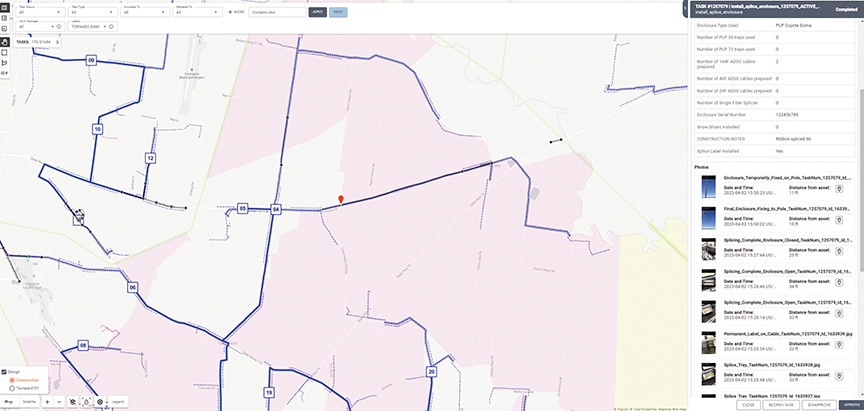The image size is (864, 411).
Task: Open the Final_Enclosure_Fixing_to_Pole photo thumbnail
Action: (x=708, y=218)
